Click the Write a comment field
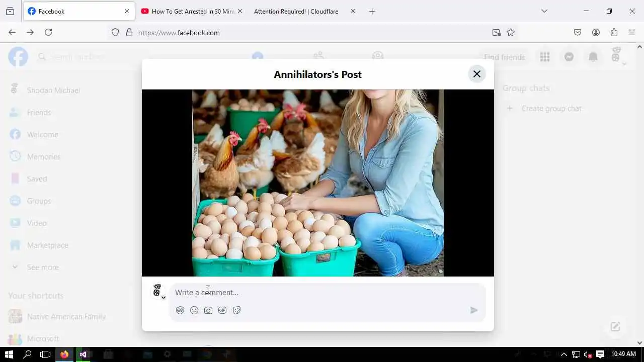This screenshot has height=362, width=644. coord(327,293)
